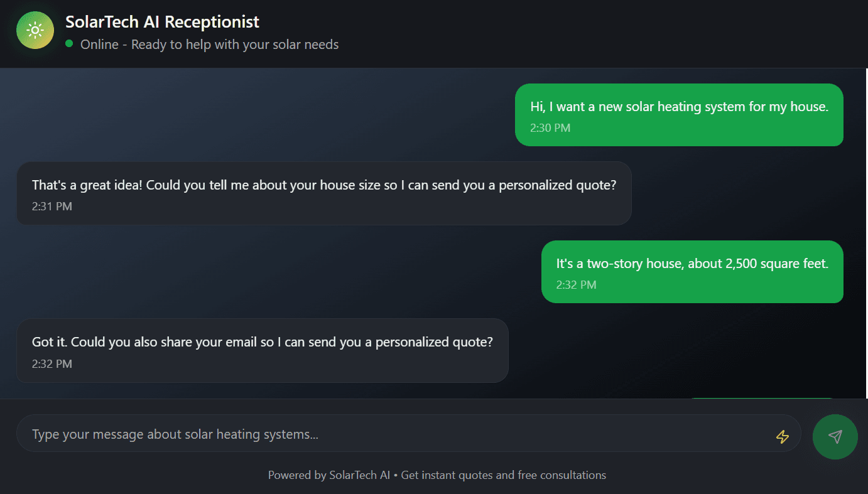Click the 2:31 PM timestamp
Viewport: 868px width, 494px height.
[52, 206]
